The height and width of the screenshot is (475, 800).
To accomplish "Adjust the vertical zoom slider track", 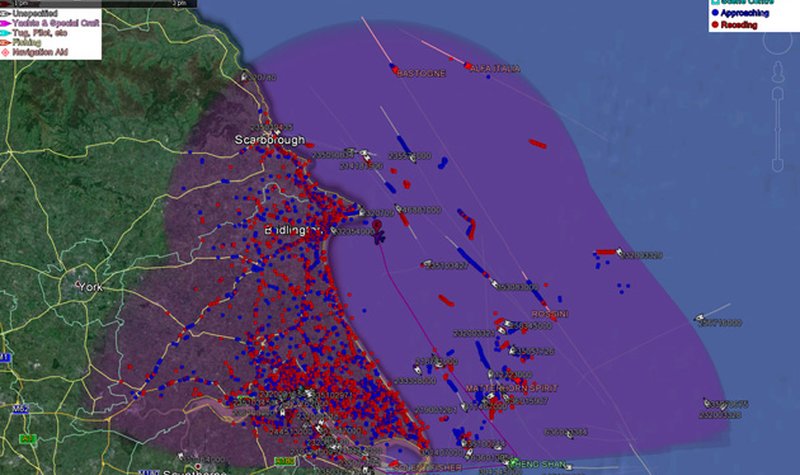I will 778,129.
